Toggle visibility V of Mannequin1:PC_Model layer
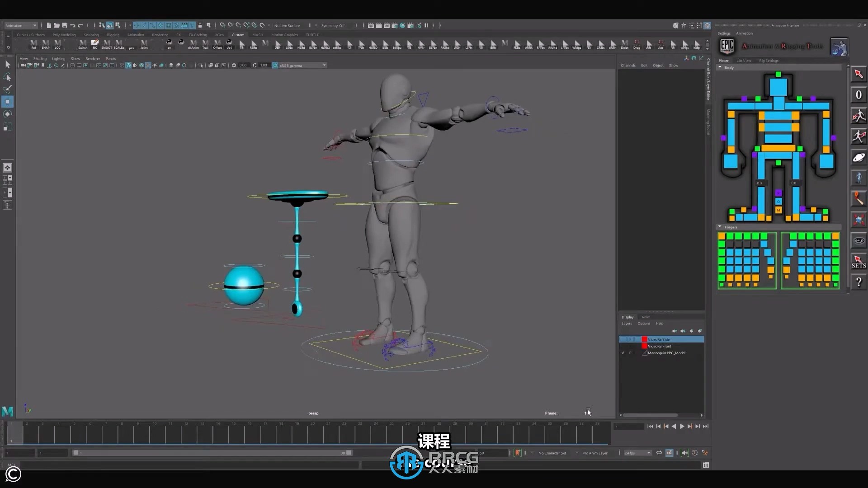 (623, 353)
